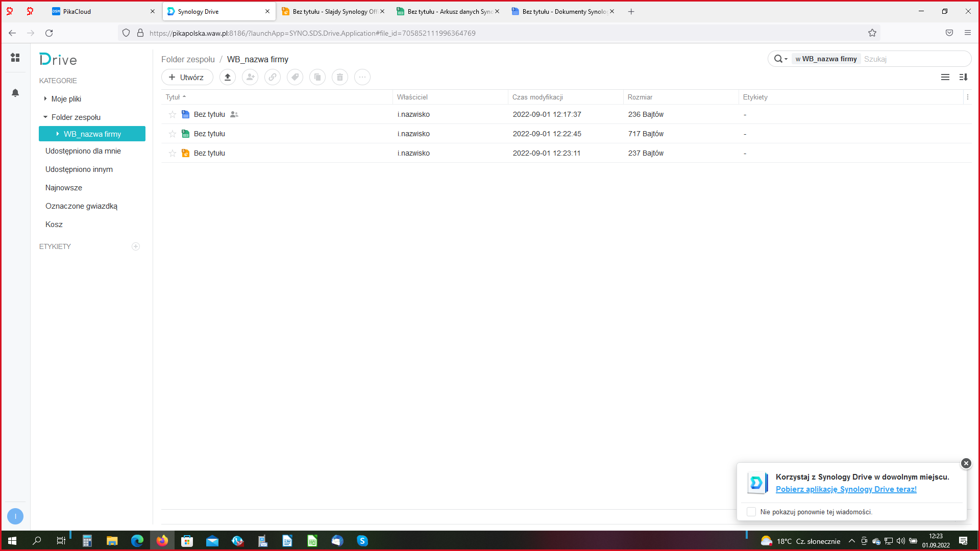The width and height of the screenshot is (980, 551).
Task: Click the weather widget 18°C
Action: 800,541
